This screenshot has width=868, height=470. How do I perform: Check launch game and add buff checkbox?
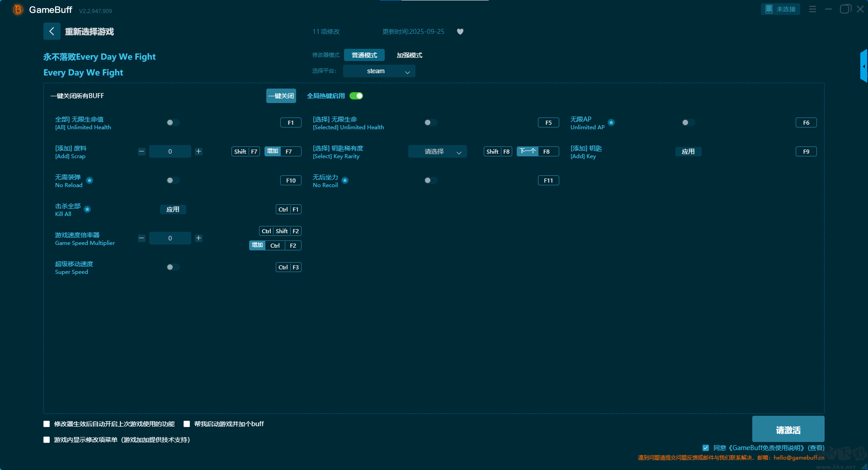coord(187,424)
